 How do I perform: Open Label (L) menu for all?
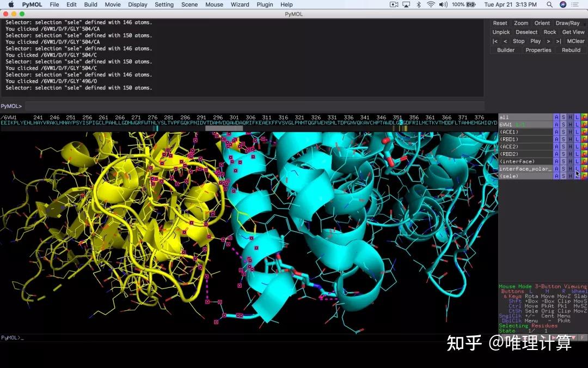(577, 117)
